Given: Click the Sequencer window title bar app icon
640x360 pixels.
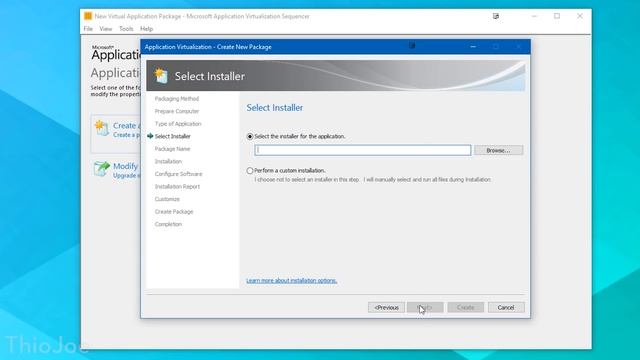Looking at the screenshot, I should (x=88, y=16).
